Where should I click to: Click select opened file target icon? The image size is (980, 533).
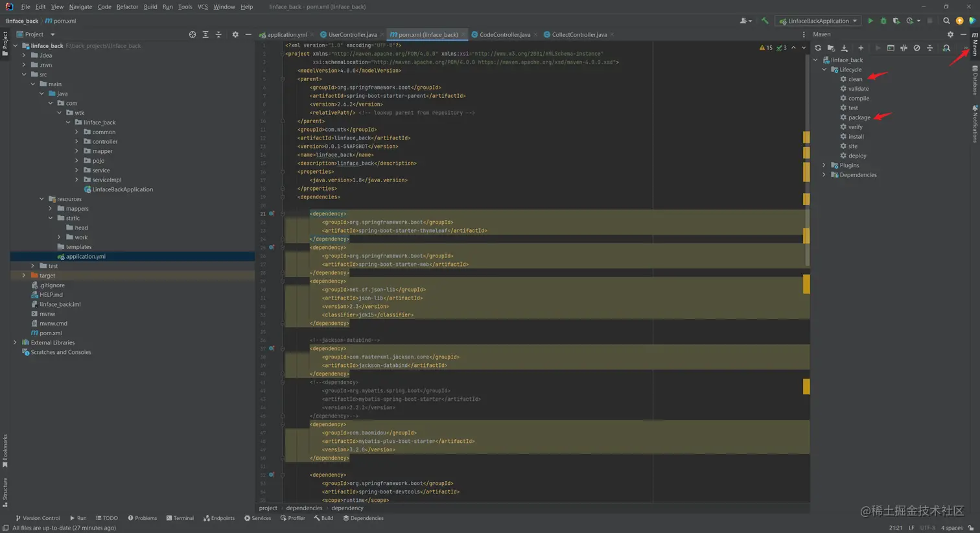point(192,34)
